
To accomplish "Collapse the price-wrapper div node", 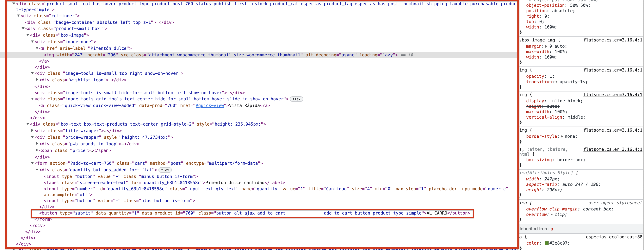I will point(32,137).
